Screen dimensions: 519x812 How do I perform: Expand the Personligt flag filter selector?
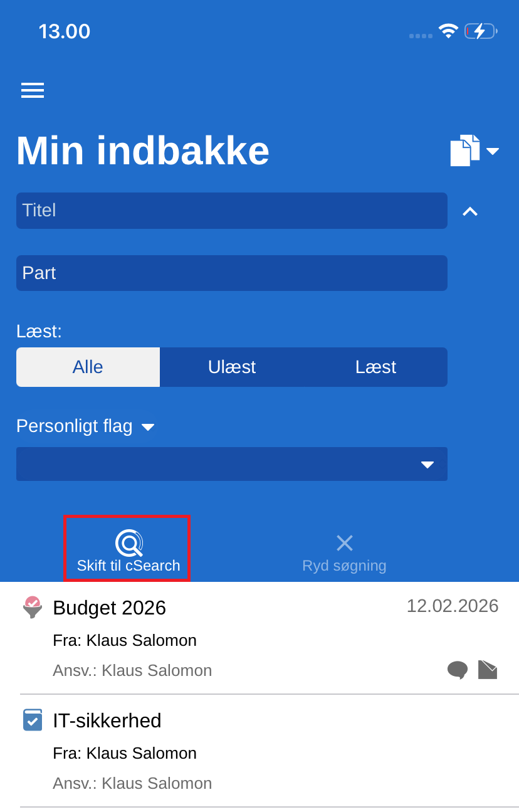click(85, 426)
